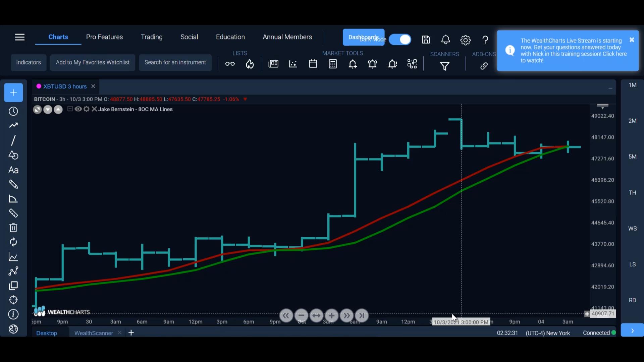Image resolution: width=644 pixels, height=362 pixels.
Task: Select the angle measurement tool
Action: [x=13, y=199]
